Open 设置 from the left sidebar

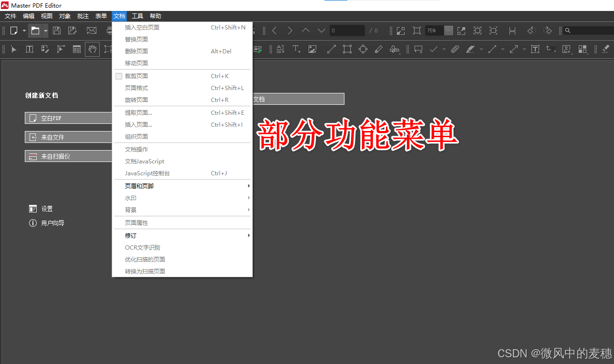tap(46, 208)
